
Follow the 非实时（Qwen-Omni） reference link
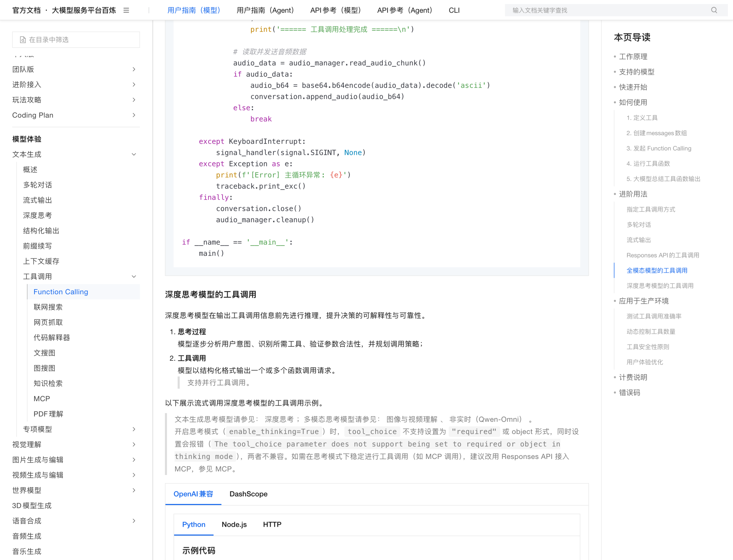click(485, 419)
